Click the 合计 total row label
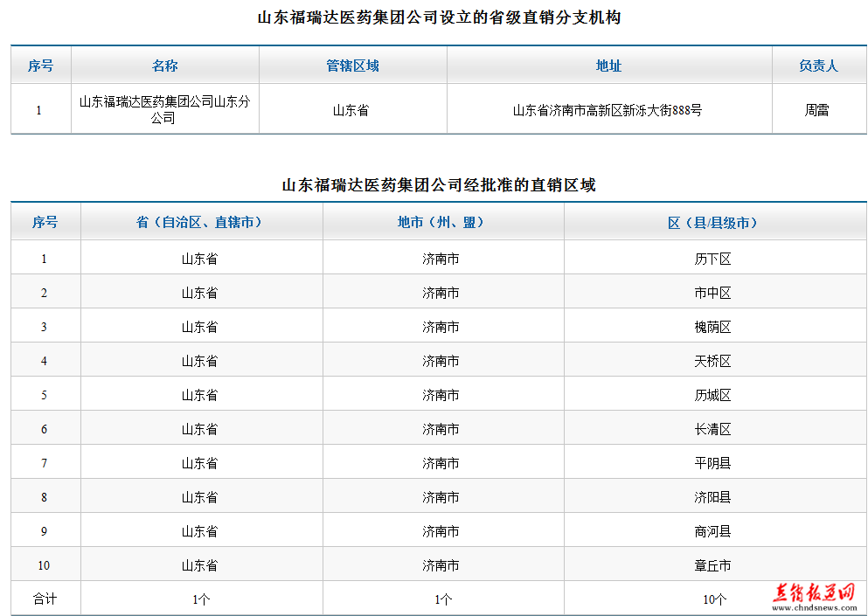868x616 pixels. tap(45, 599)
